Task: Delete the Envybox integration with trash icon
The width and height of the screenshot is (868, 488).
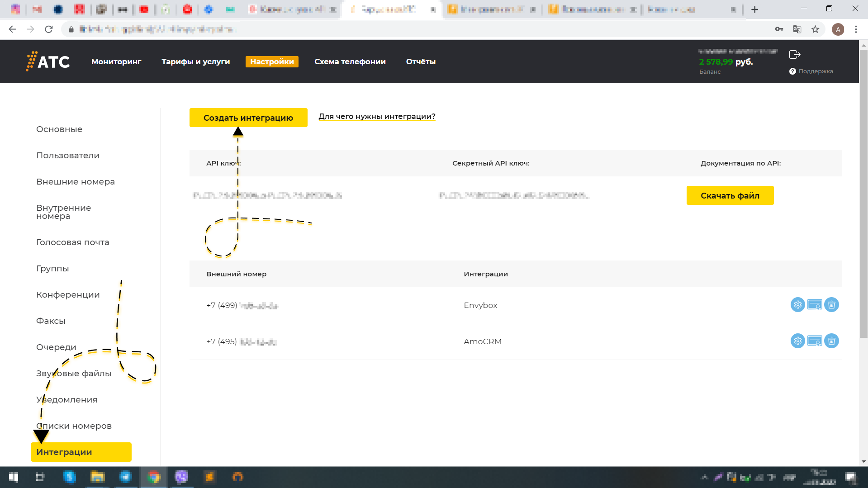Action: 831,305
